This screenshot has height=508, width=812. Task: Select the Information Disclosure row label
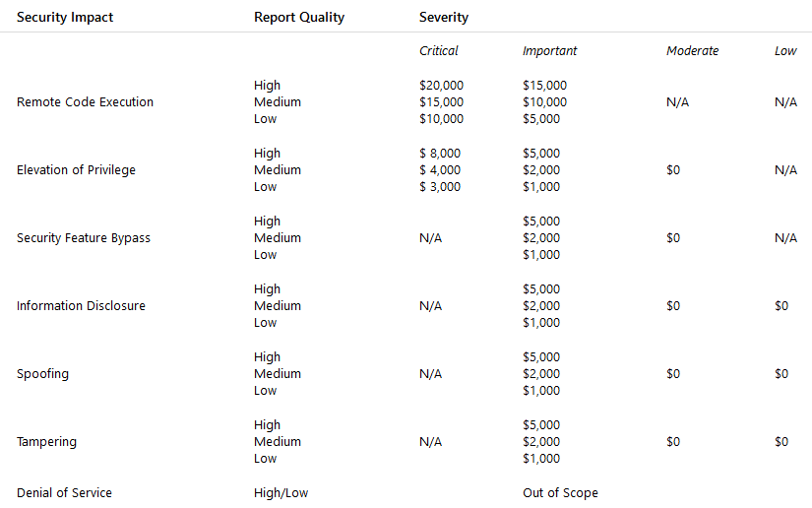coord(81,306)
